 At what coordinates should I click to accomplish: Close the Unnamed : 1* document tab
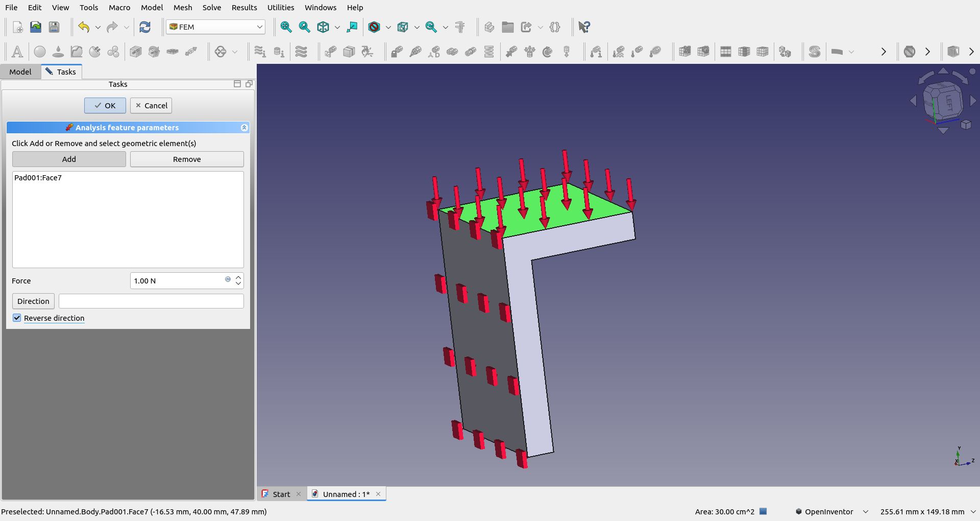[x=378, y=494]
